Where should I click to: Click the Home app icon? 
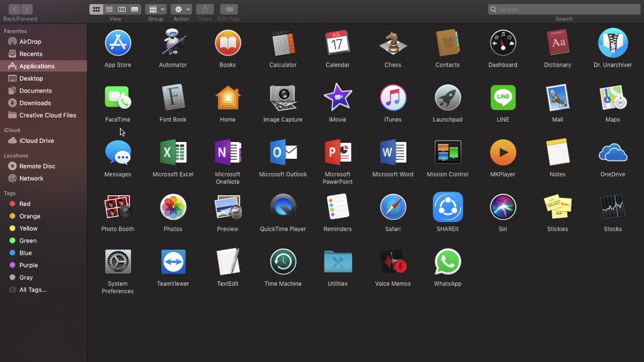click(x=228, y=98)
